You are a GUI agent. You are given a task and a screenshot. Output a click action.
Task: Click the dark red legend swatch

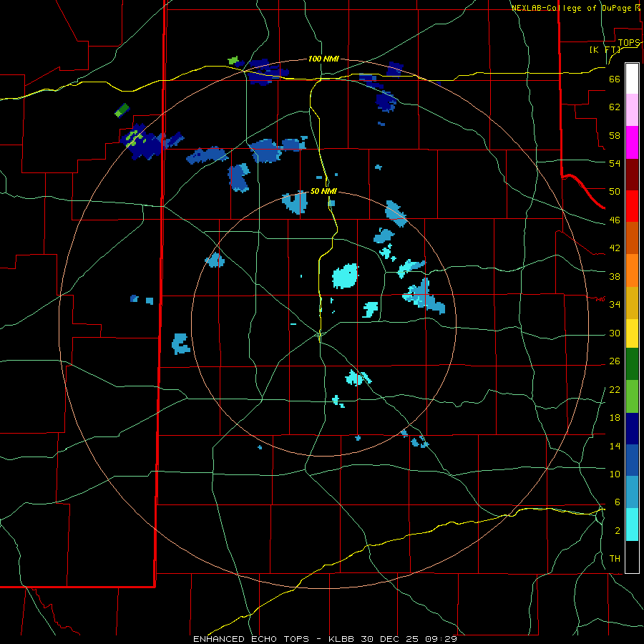[632, 175]
